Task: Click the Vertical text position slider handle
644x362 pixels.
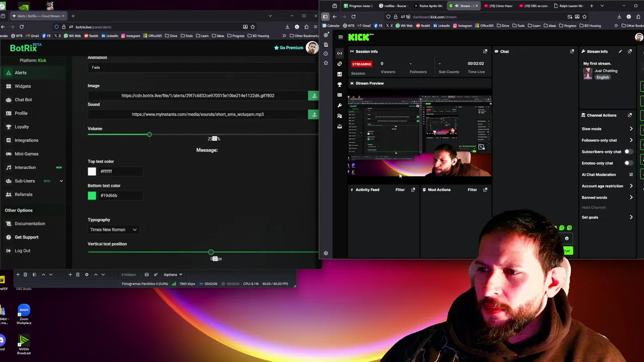Action: (211, 252)
